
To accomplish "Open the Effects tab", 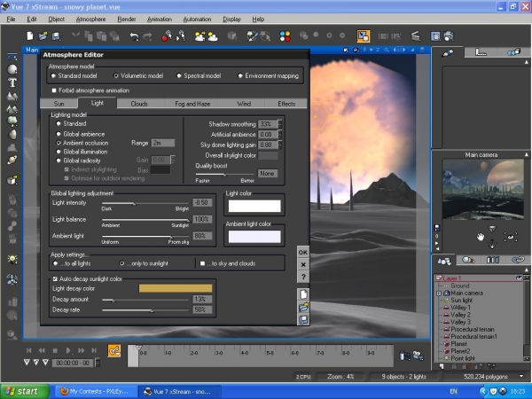I will click(286, 104).
